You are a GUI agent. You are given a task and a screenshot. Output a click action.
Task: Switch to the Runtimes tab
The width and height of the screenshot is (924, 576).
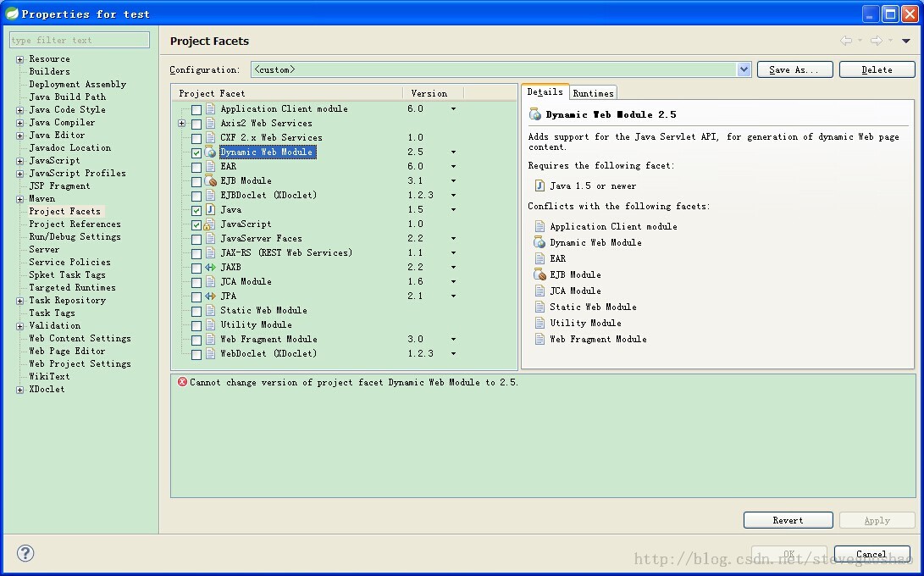[593, 93]
